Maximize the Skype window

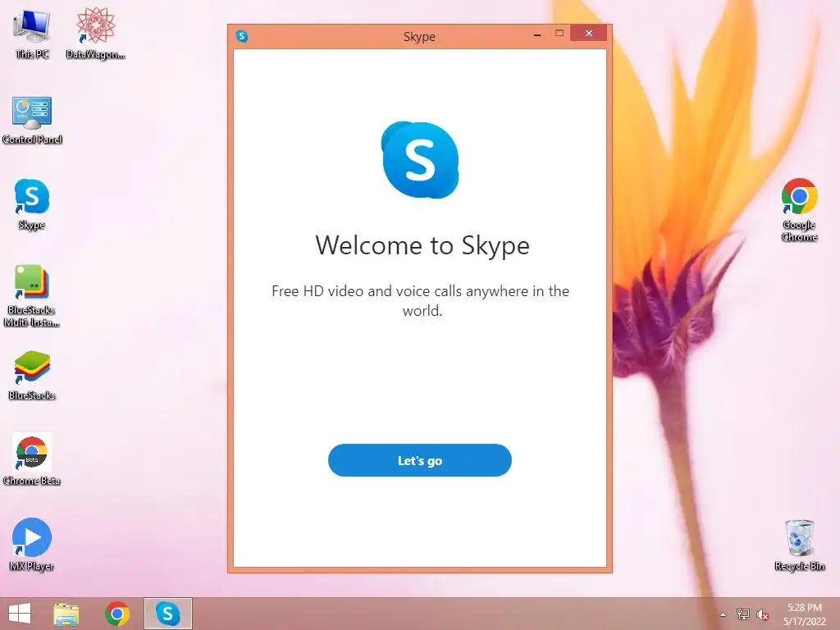tap(559, 34)
